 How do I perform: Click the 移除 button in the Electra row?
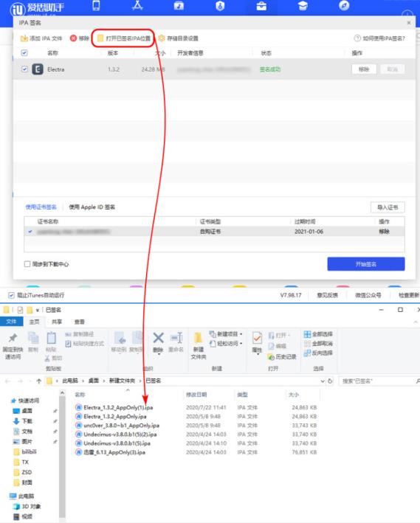tap(364, 69)
